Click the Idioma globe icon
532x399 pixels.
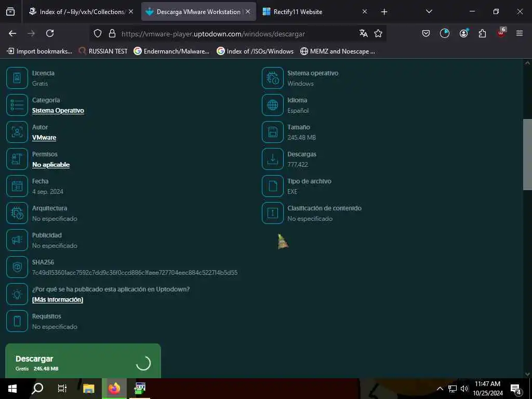272,105
